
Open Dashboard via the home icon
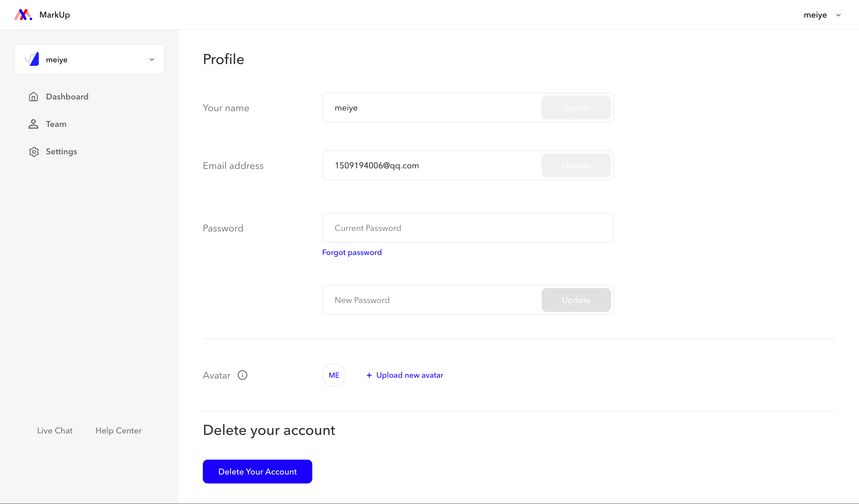pos(33,97)
